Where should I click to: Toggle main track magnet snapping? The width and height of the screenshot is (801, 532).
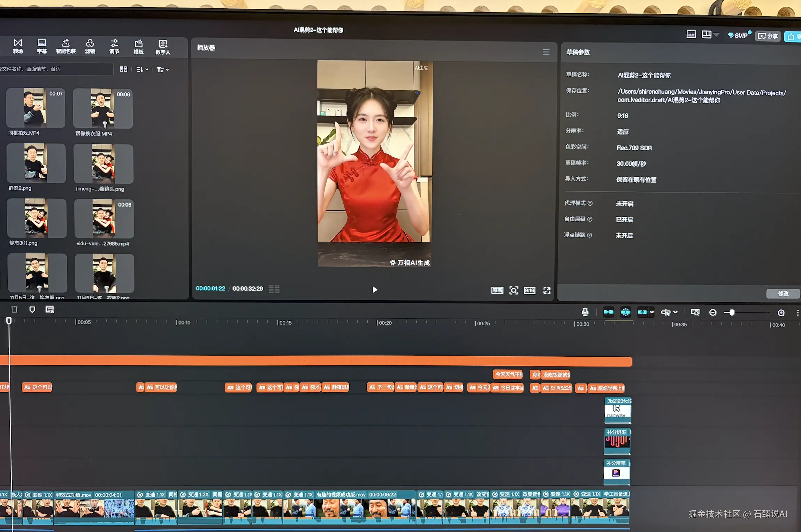[x=608, y=312]
